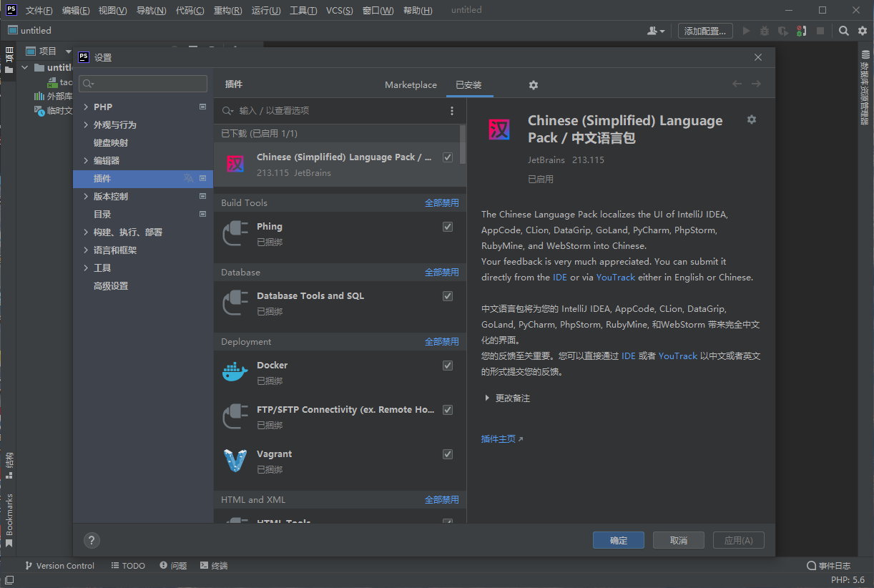Click the Database Tools and SQL plug icon

(x=235, y=303)
